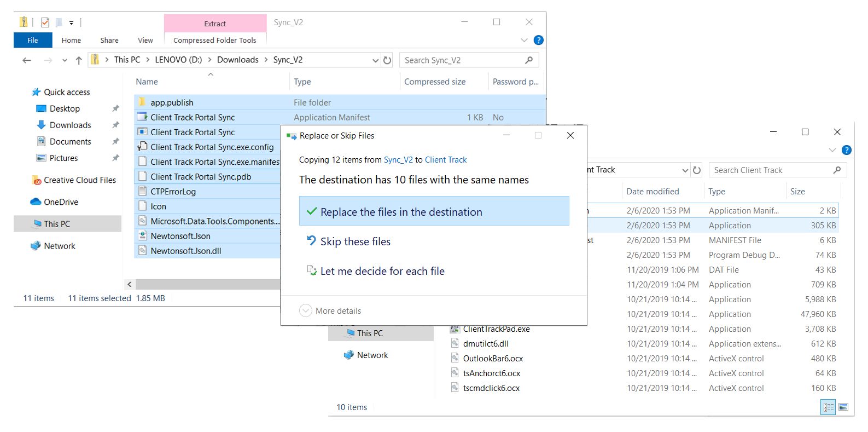Select the Client Track Portal Sync.pdb file
Viewport: 868px width, 432px height.
(201, 176)
